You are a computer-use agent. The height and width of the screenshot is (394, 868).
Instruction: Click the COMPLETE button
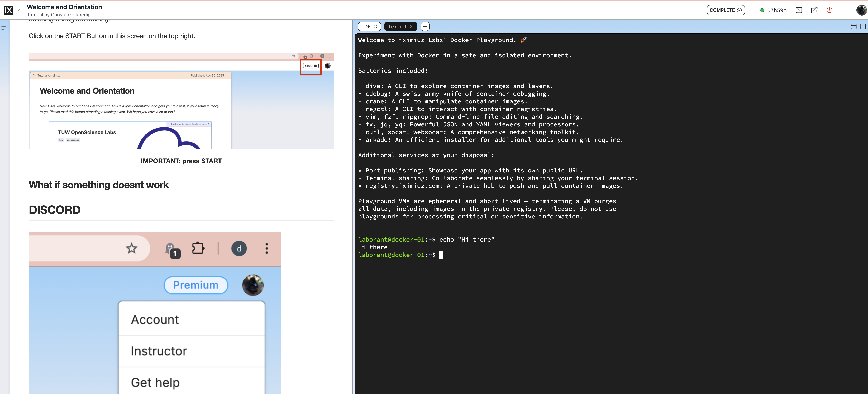click(x=725, y=10)
